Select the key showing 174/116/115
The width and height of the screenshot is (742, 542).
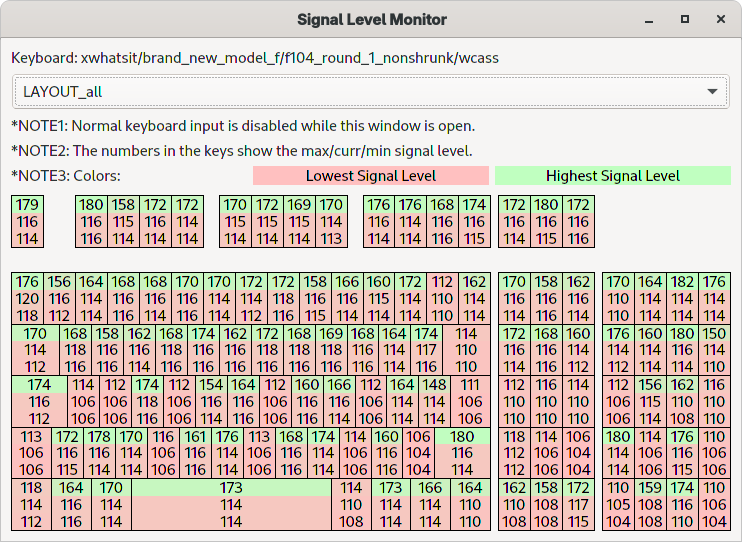(x=474, y=222)
